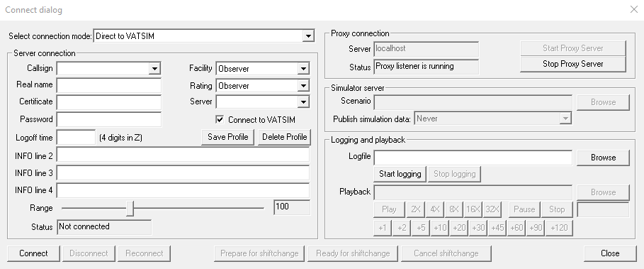Click the Certificate input field
Image resolution: width=644 pixels, height=269 pixels.
[109, 102]
